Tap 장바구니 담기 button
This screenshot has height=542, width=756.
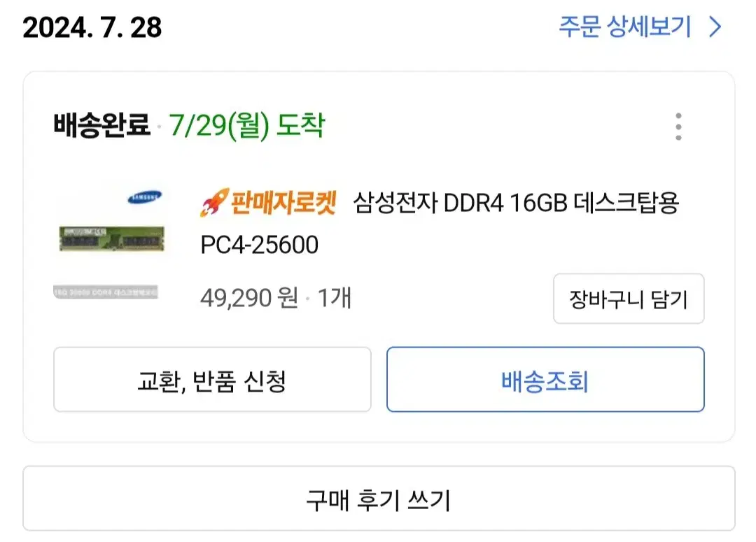coord(629,299)
